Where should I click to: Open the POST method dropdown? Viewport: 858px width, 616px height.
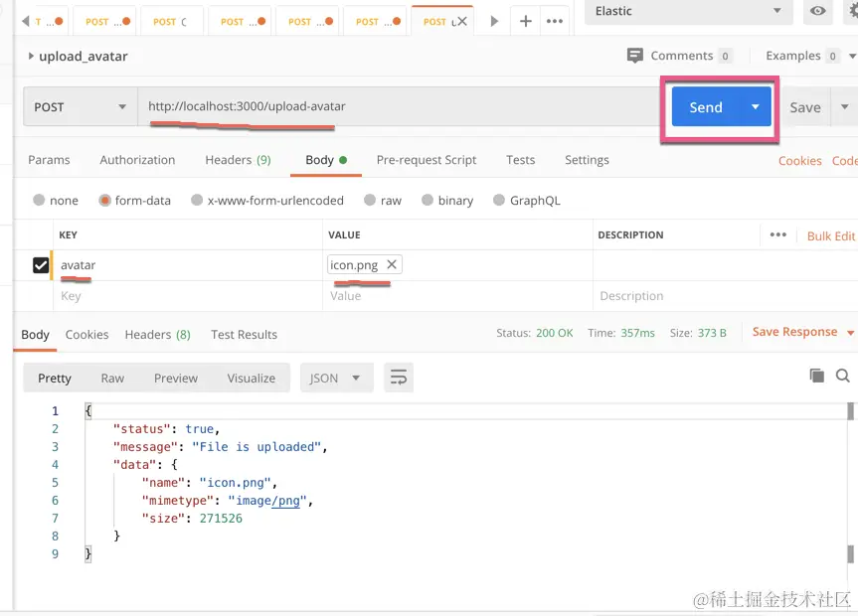(81, 106)
